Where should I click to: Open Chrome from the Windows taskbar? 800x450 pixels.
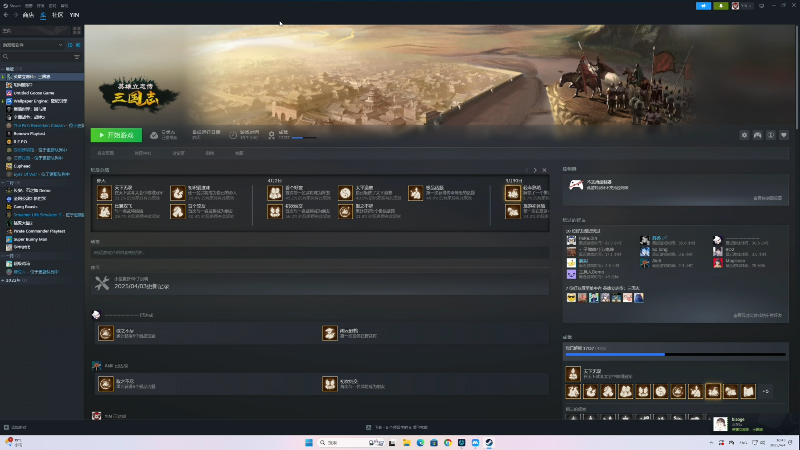448,442
